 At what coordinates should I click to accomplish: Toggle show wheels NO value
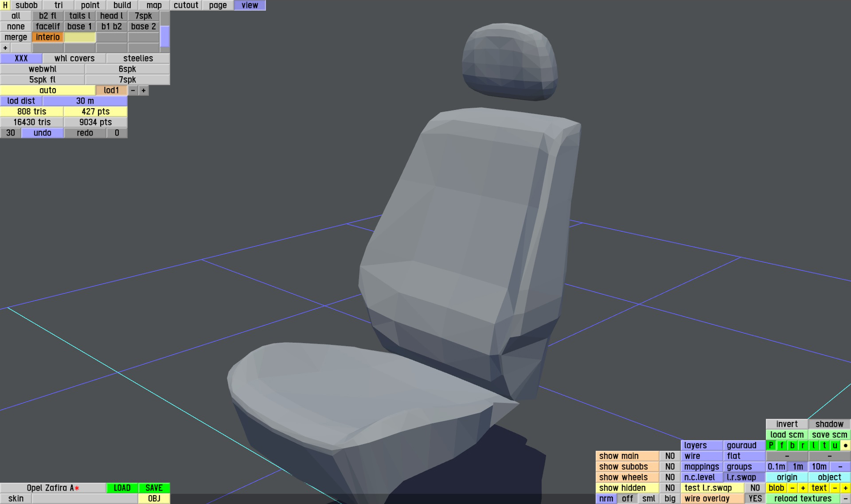(x=670, y=477)
